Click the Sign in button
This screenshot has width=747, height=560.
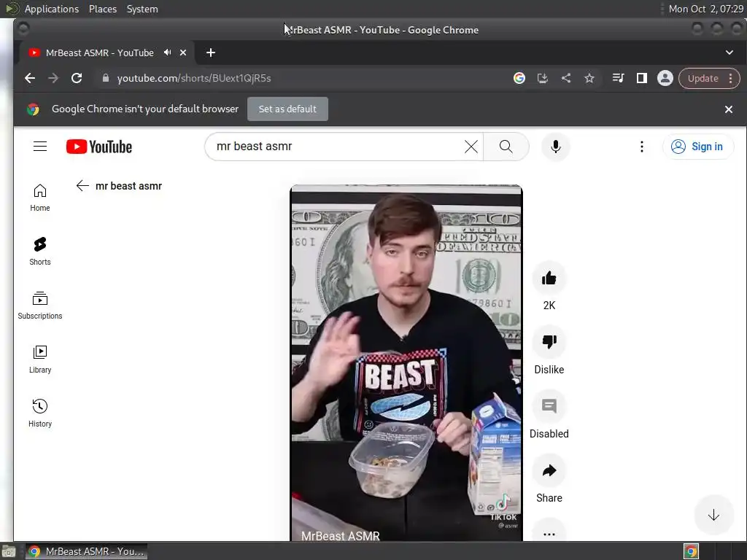[698, 147]
